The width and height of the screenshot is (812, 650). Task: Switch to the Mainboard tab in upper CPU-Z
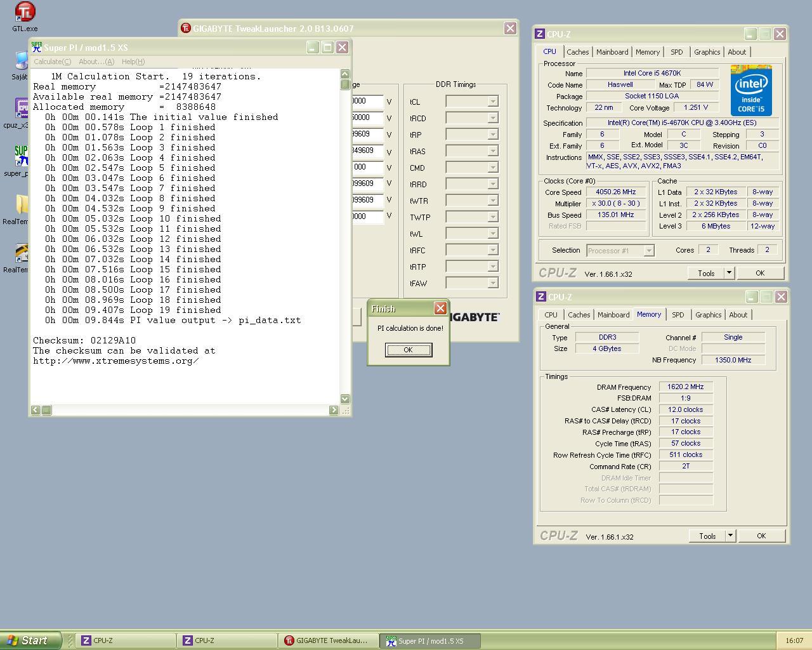click(x=612, y=52)
